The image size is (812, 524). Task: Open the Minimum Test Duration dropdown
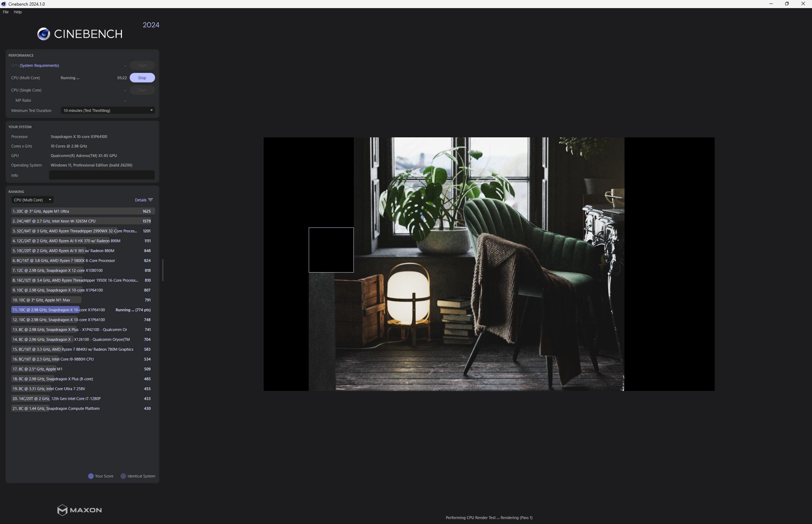pos(107,110)
